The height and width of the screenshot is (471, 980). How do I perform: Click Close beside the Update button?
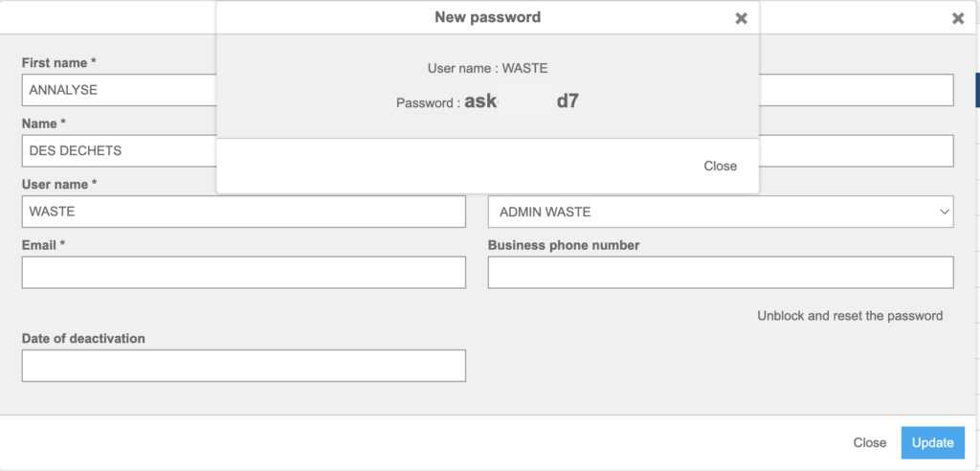869,443
